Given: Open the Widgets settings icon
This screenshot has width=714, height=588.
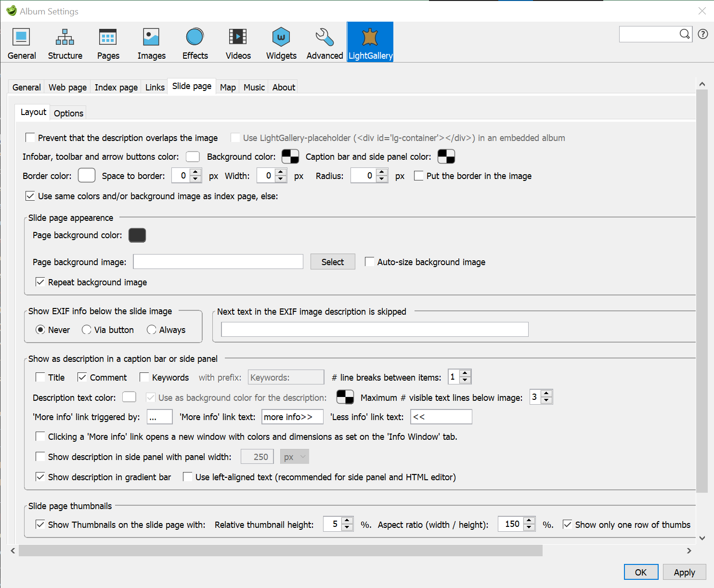Looking at the screenshot, I should click(281, 42).
